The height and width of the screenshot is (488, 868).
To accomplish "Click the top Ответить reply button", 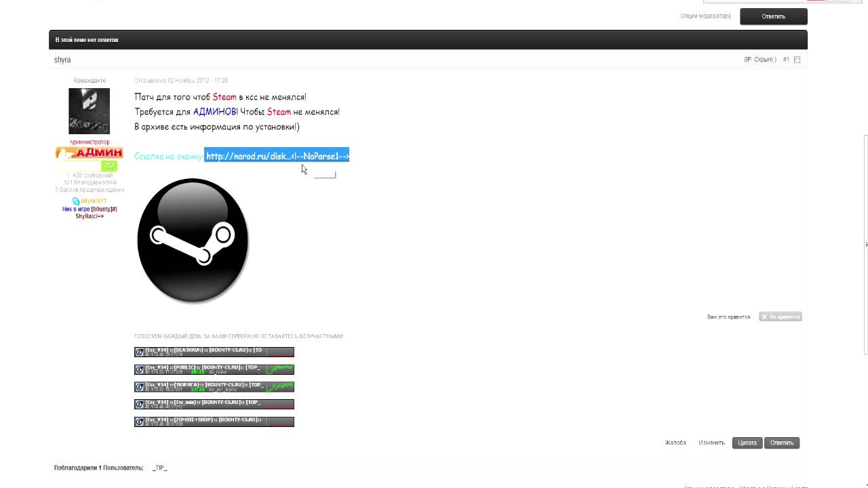I will 773,16.
